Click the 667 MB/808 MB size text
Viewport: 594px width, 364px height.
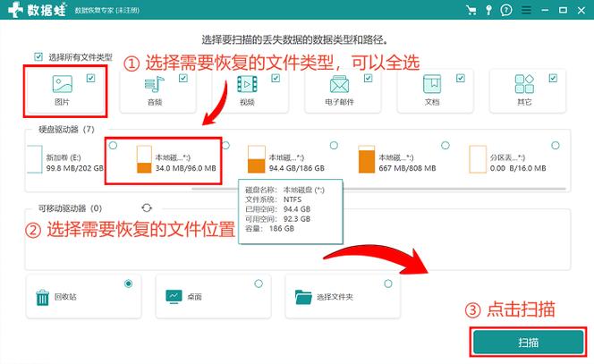(408, 168)
